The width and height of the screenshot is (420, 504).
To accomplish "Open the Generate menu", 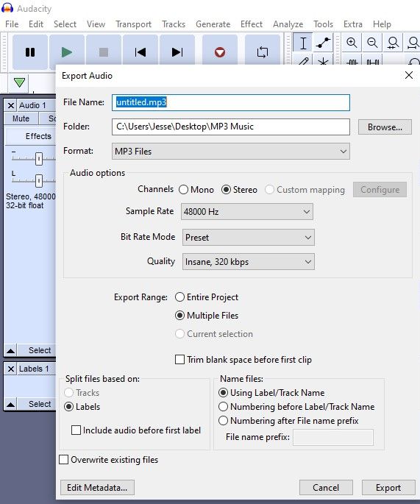I will point(213,24).
